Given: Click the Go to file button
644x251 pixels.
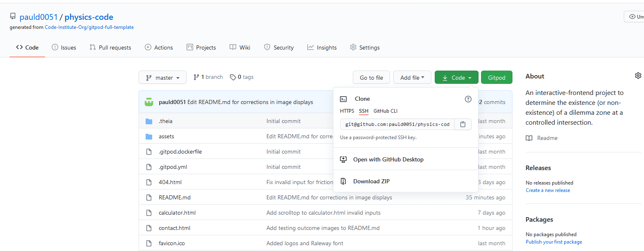Looking at the screenshot, I should click(x=371, y=78).
